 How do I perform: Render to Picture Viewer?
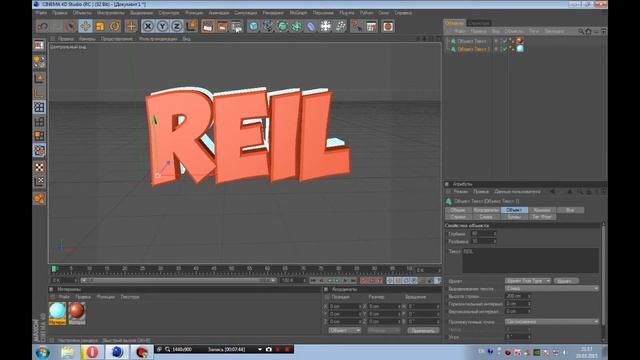222,27
